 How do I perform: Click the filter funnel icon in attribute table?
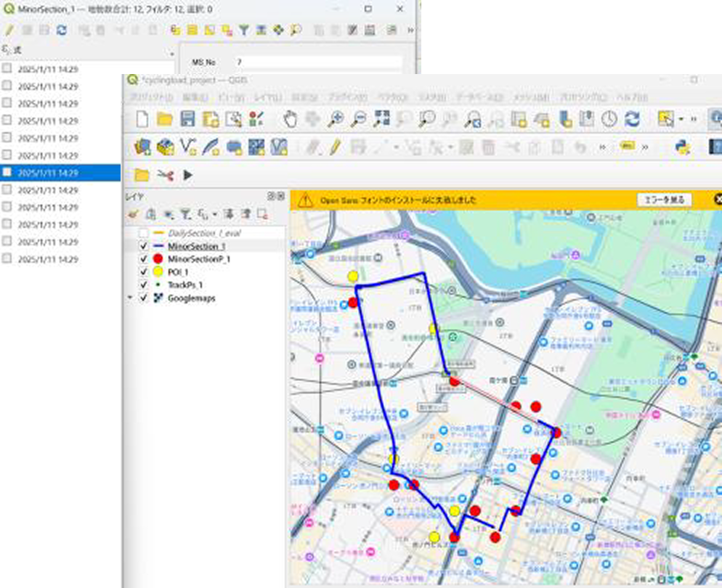(244, 30)
